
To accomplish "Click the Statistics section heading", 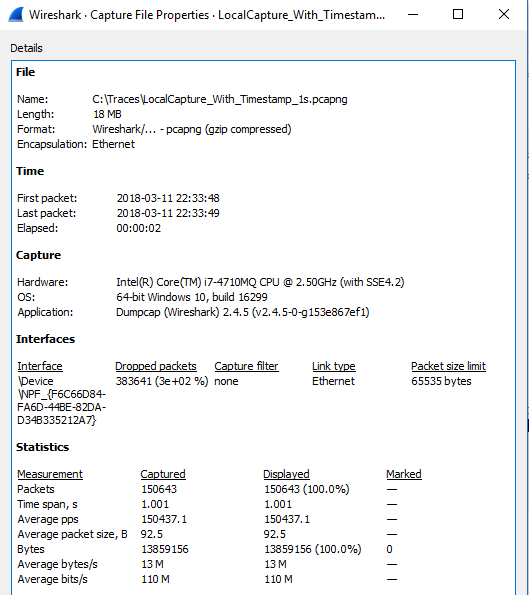I will tap(43, 447).
